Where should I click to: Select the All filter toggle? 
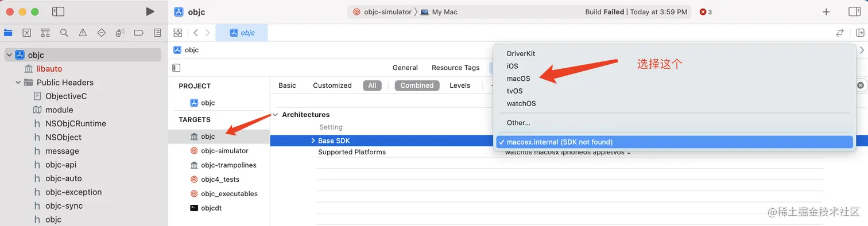click(372, 85)
